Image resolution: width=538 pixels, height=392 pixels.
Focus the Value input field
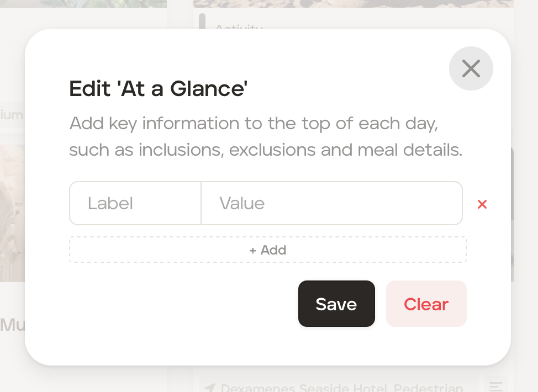[331, 203]
